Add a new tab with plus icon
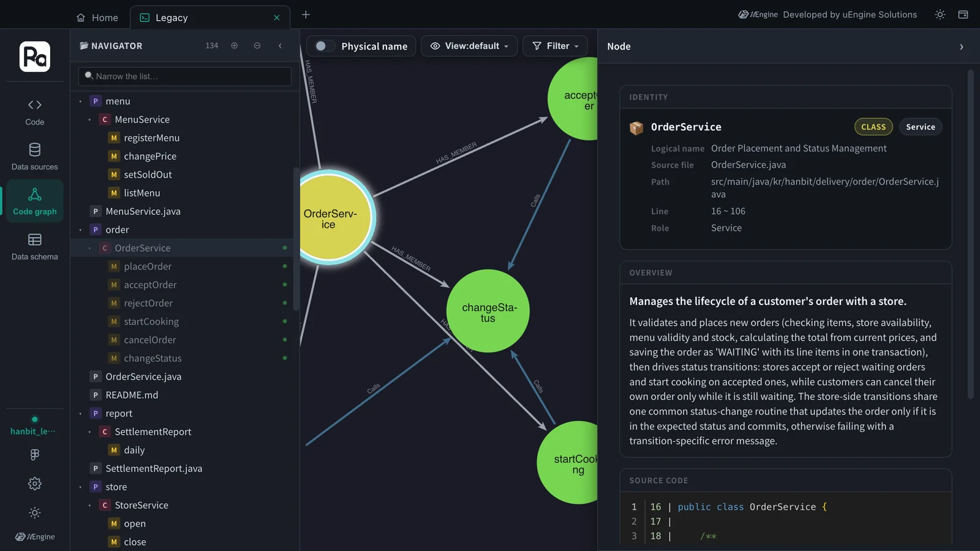This screenshot has height=551, width=980. click(306, 15)
